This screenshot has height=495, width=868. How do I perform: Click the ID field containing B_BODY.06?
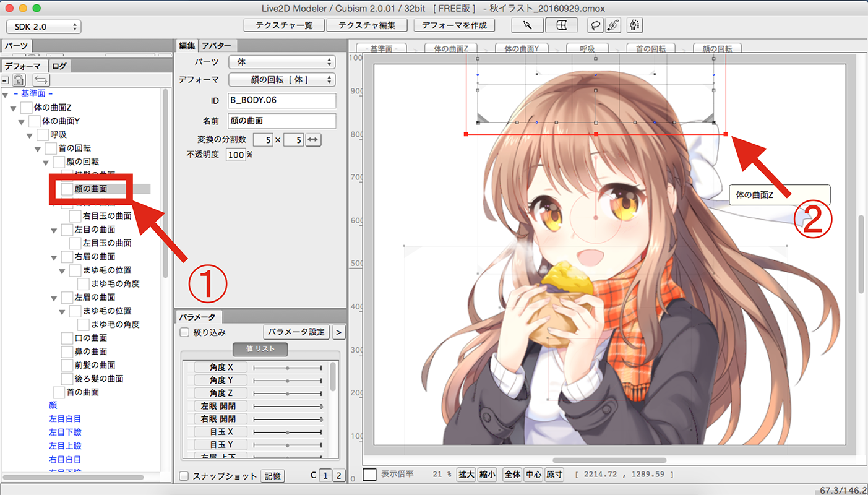coord(282,100)
